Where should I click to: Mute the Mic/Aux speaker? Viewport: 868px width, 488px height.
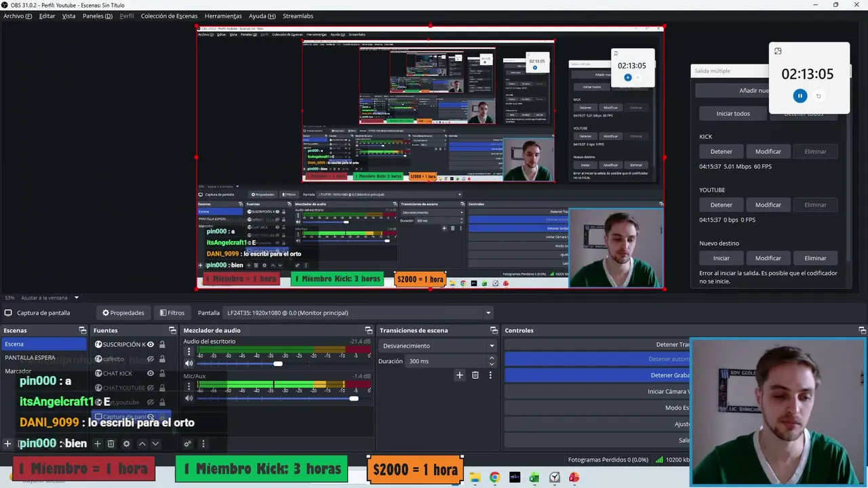click(x=189, y=398)
